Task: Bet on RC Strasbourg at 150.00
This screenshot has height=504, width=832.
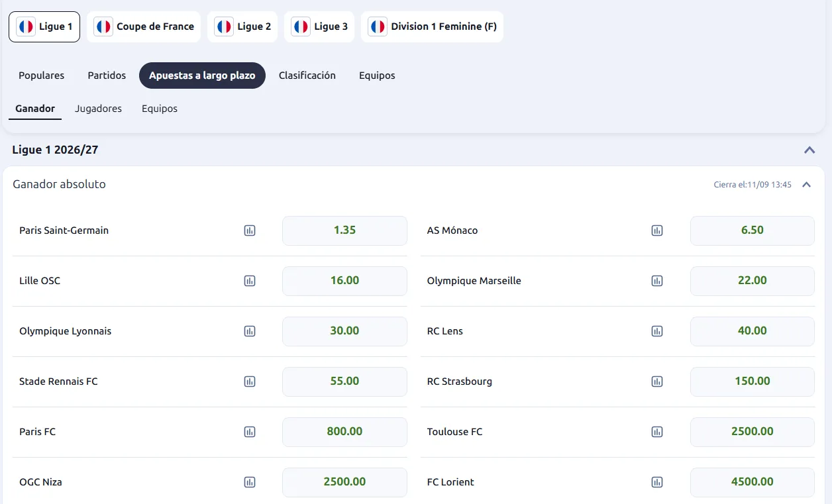Action: tap(753, 381)
